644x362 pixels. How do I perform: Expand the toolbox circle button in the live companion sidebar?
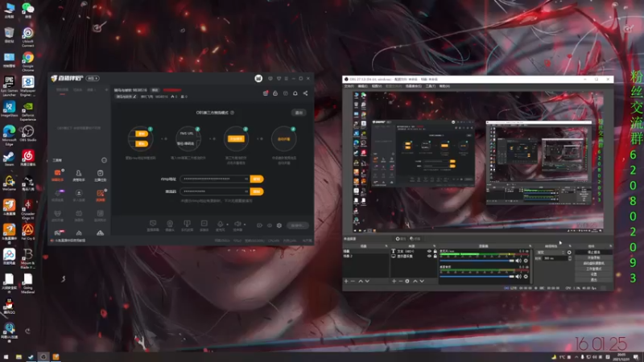click(x=104, y=160)
